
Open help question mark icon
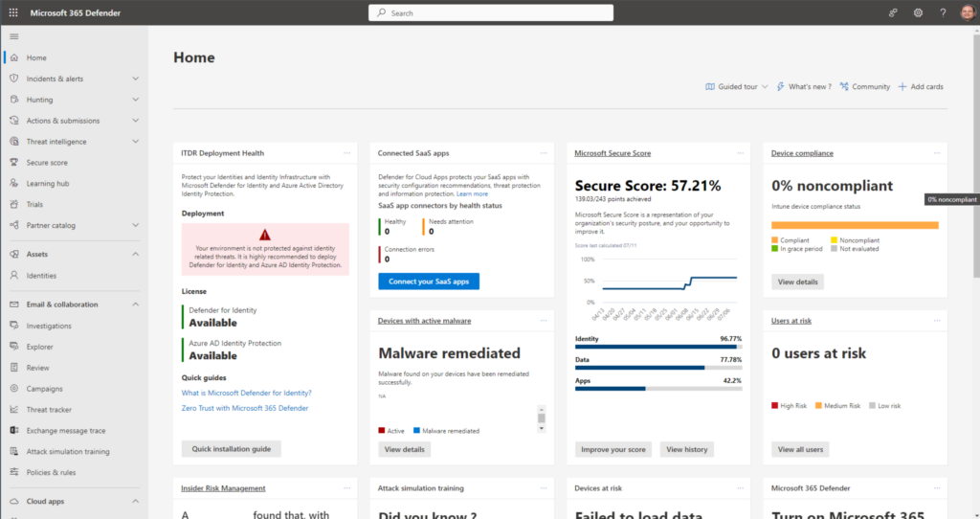point(943,12)
